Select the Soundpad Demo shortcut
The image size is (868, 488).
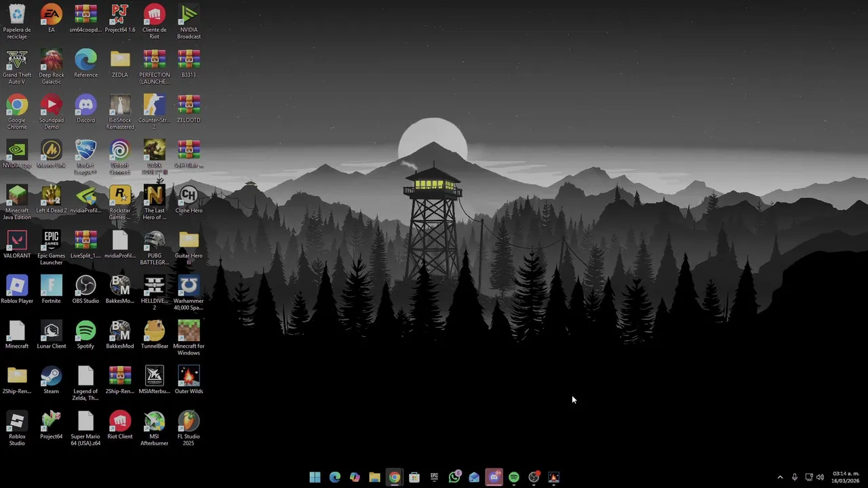(x=52, y=112)
